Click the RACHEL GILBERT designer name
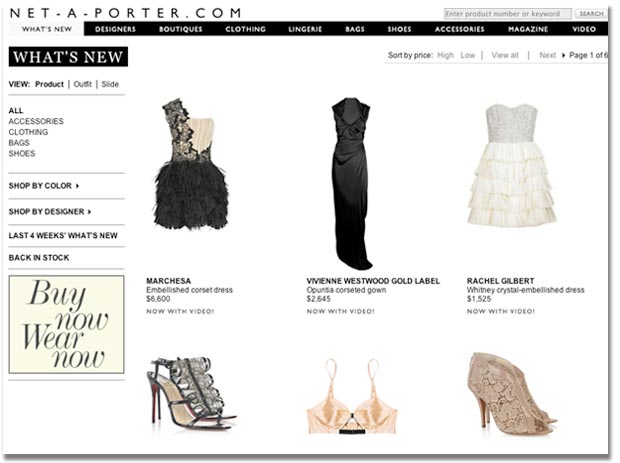 click(500, 281)
